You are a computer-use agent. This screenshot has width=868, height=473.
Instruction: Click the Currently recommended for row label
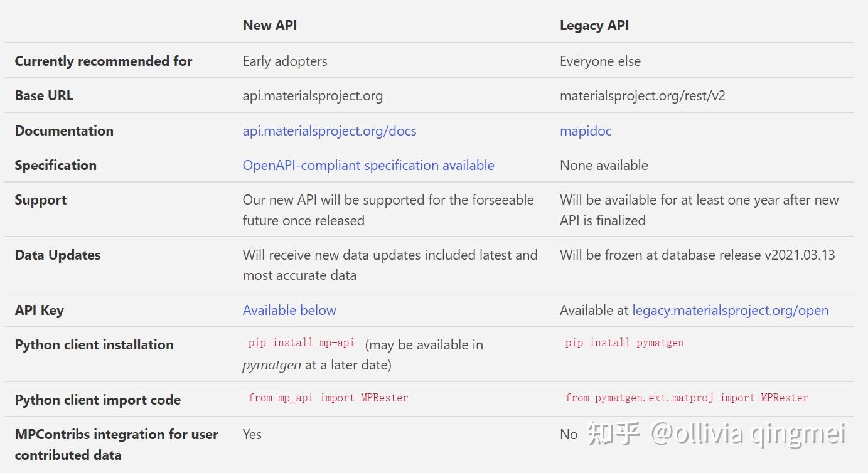[x=103, y=61]
